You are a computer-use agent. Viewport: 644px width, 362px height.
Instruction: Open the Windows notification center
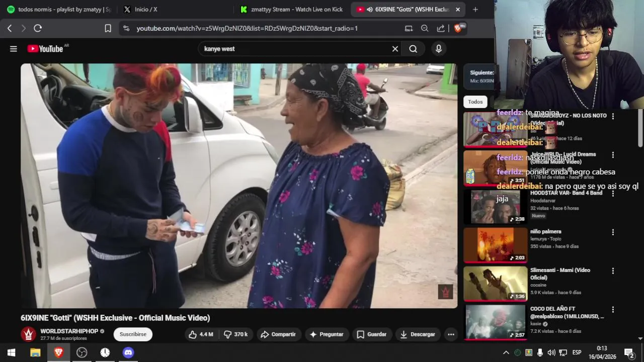click(629, 352)
